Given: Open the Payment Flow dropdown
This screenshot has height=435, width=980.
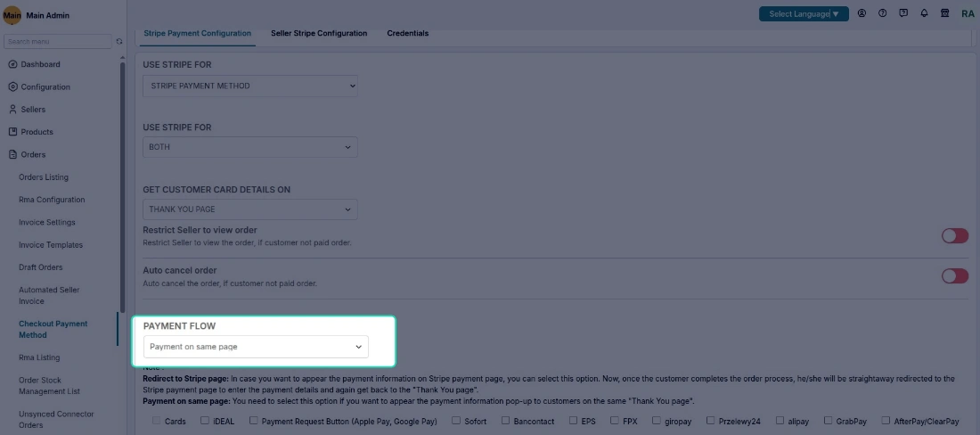Looking at the screenshot, I should (x=256, y=346).
